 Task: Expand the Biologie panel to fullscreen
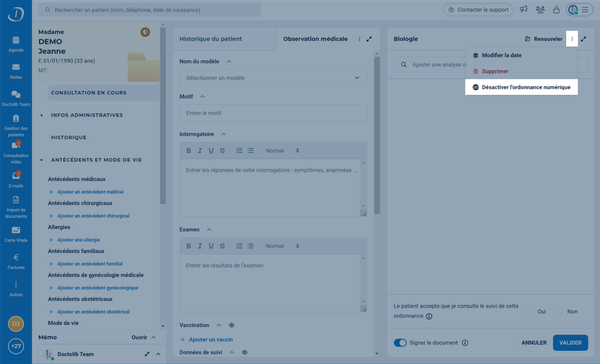click(x=583, y=39)
